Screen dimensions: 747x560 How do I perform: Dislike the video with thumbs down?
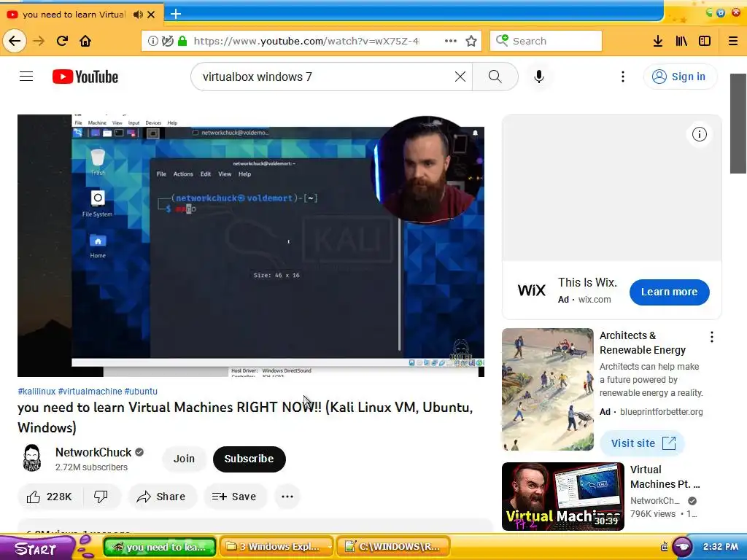click(x=101, y=497)
